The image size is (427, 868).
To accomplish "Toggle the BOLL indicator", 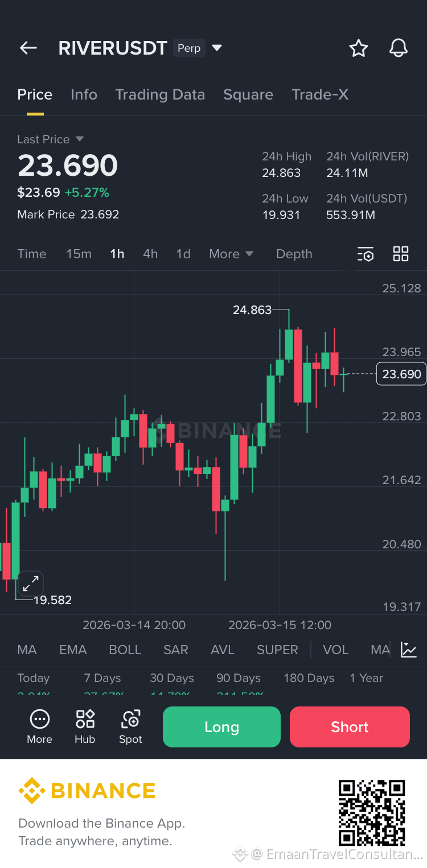I will [125, 650].
